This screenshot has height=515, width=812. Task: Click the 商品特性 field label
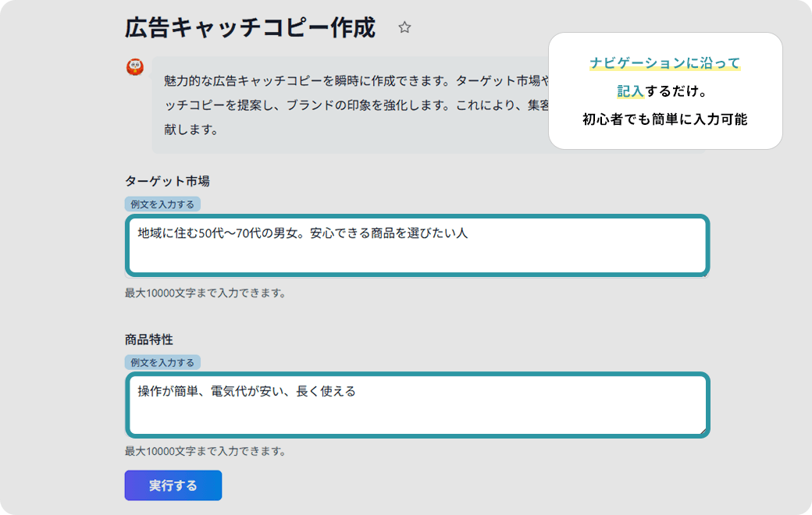coord(149,339)
